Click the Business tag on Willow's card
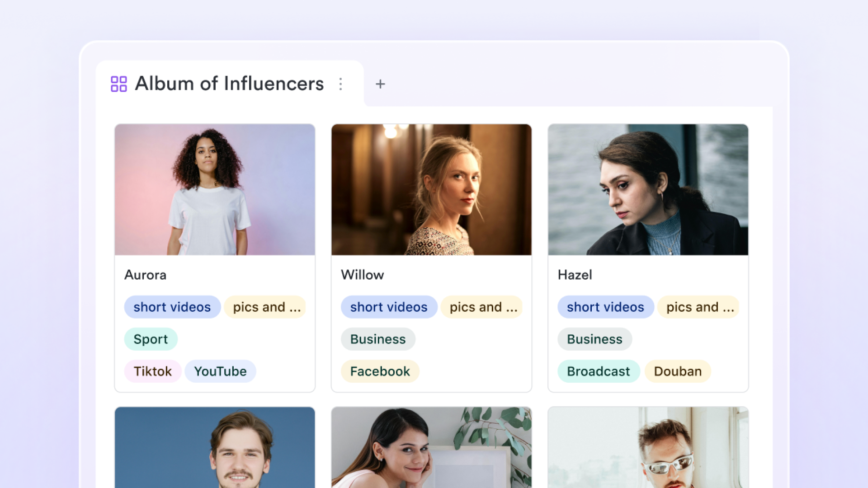 click(378, 339)
